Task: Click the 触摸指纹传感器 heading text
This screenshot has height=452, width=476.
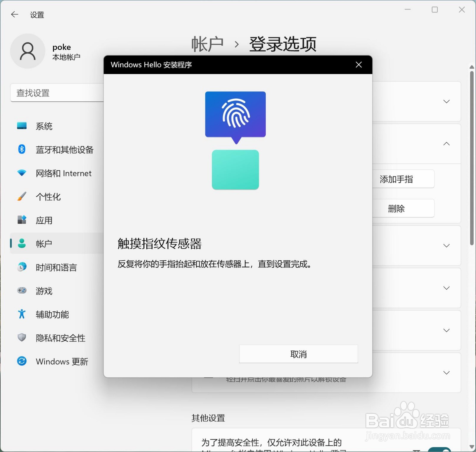Action: click(159, 244)
